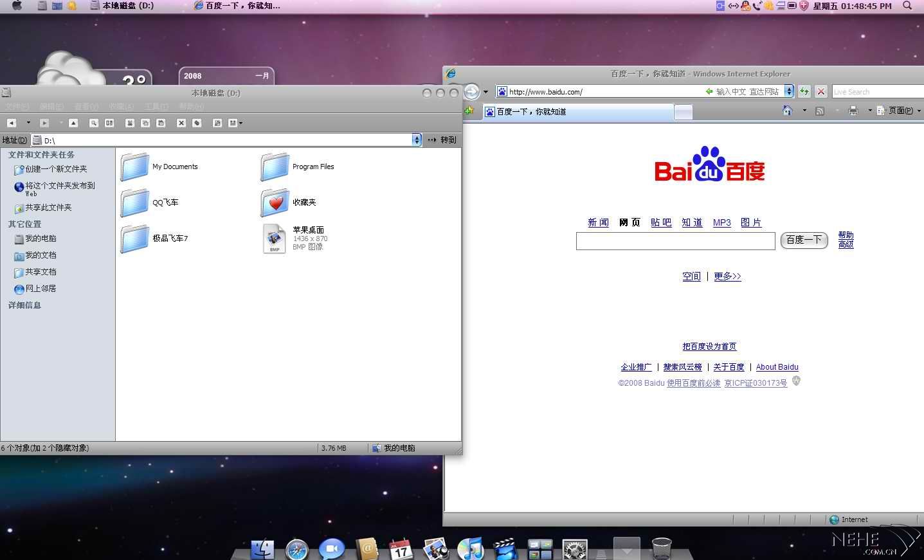Click the 贴吧 link on Baidu
The width and height of the screenshot is (924, 560).
(661, 222)
